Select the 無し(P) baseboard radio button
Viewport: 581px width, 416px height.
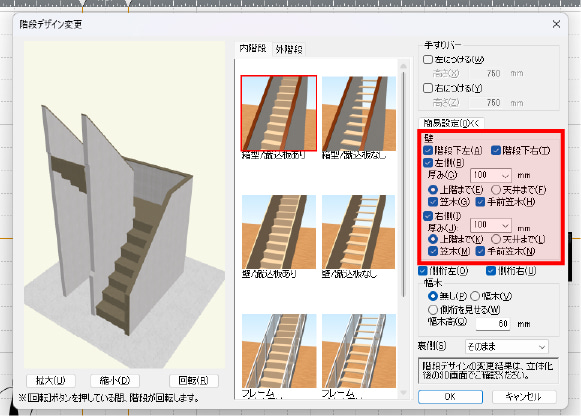[x=432, y=296]
